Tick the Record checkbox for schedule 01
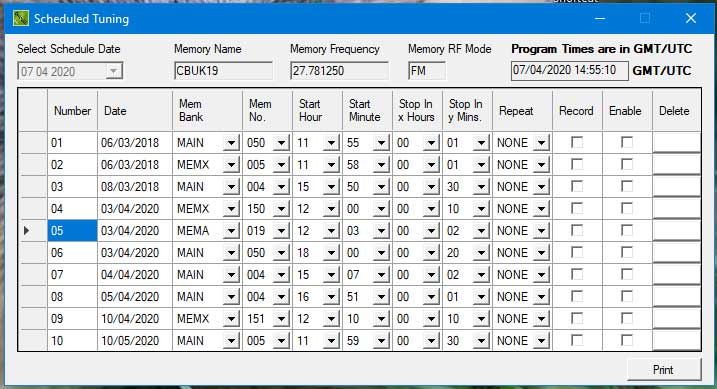Screen dimensions: 717x389 coord(577,143)
